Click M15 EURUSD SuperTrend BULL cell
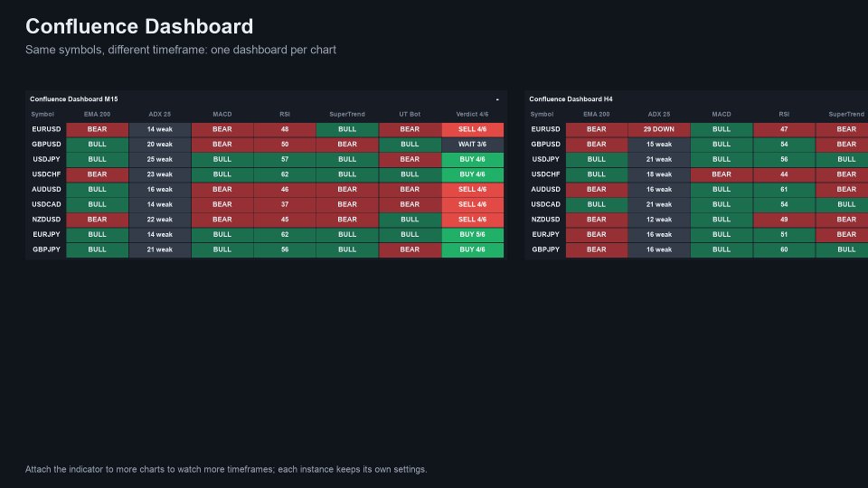This screenshot has height=488, width=868. pos(347,129)
